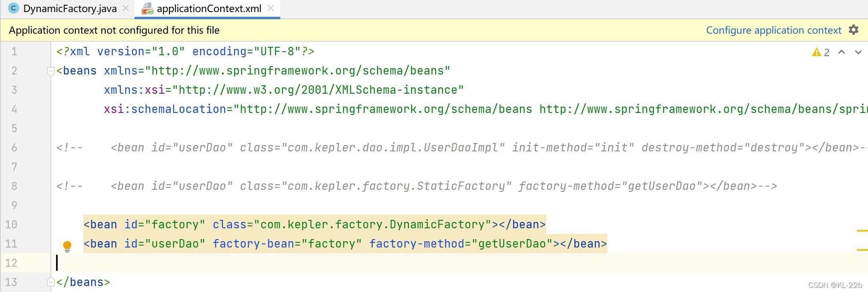Click class="com.kepler.factory.DynamicFactory" value
This screenshot has height=292, width=868.
pyautogui.click(x=352, y=225)
